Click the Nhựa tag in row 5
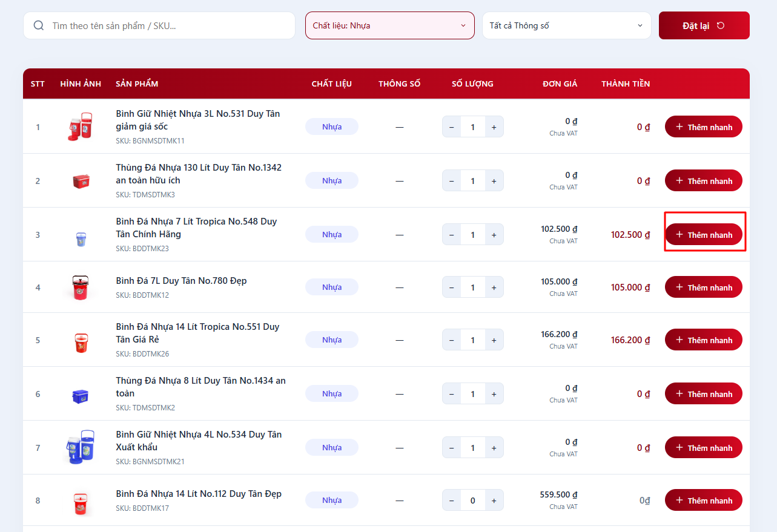Viewport: 777px width, 532px height. (332, 340)
